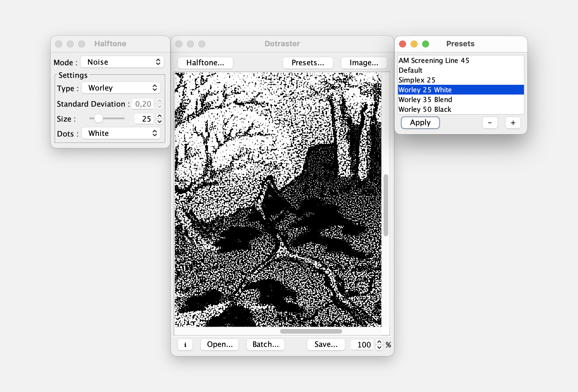This screenshot has height=392, width=578.
Task: Open the Halftone... panel button
Action: tap(205, 63)
